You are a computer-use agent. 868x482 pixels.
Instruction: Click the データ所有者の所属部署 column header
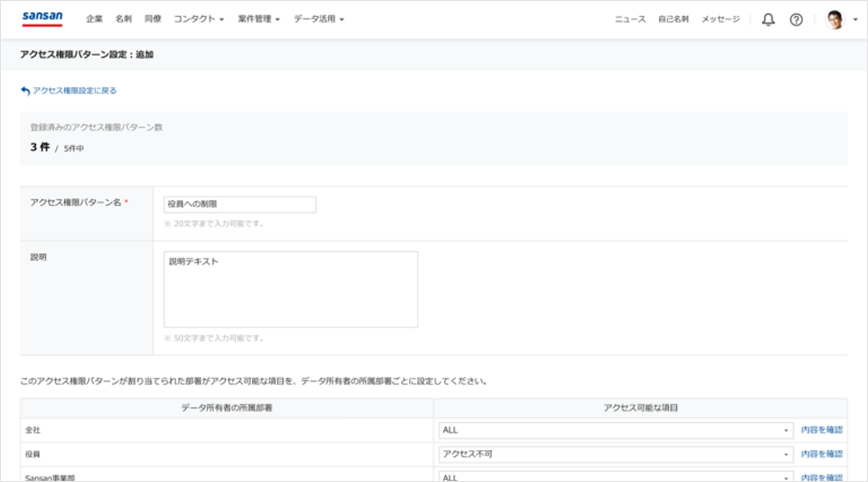[227, 408]
